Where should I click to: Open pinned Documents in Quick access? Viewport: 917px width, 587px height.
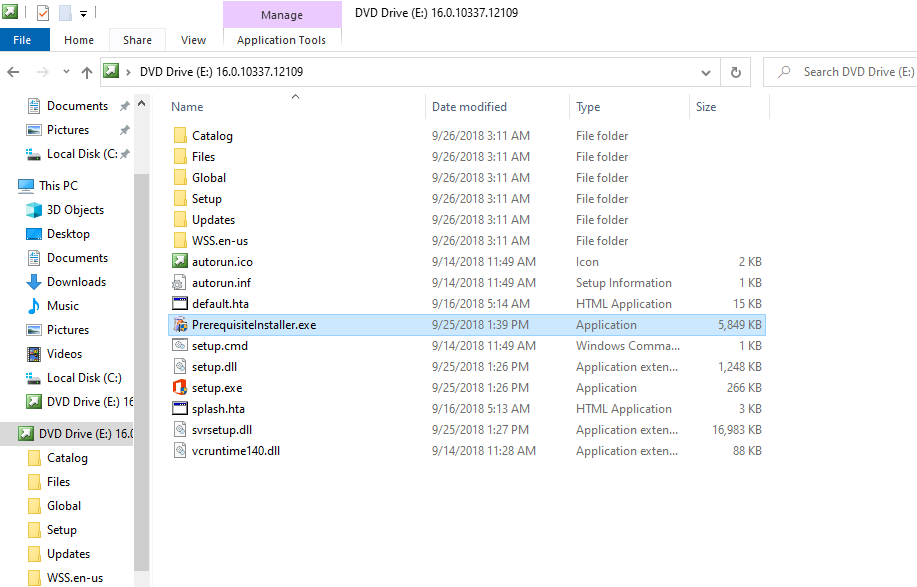click(x=77, y=106)
